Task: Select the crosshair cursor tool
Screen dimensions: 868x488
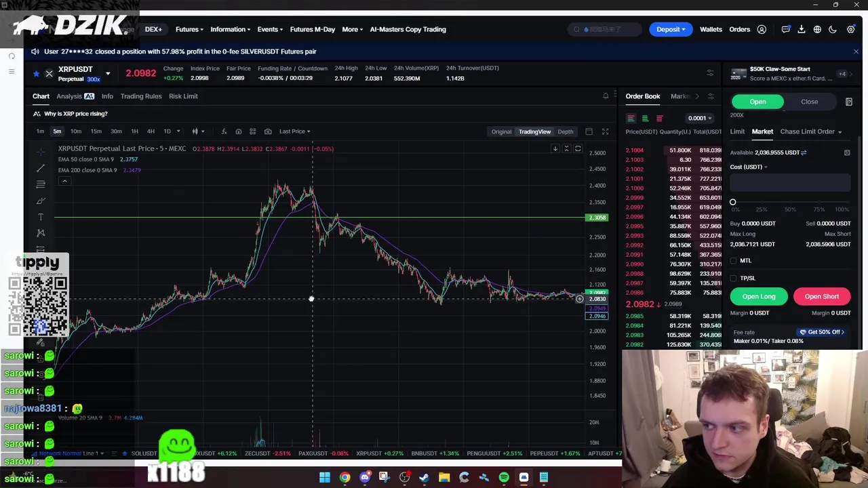Action: (x=41, y=151)
